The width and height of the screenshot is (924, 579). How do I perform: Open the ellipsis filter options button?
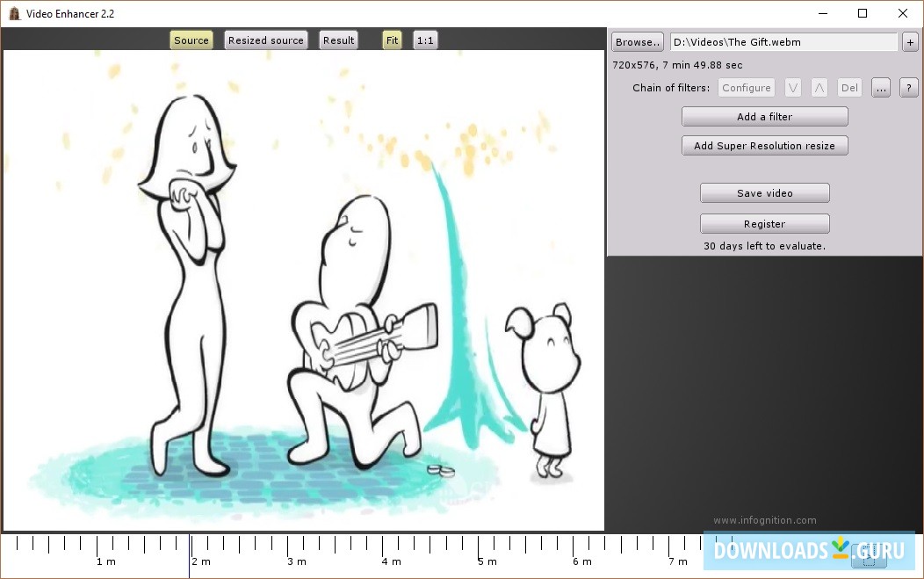pos(881,88)
